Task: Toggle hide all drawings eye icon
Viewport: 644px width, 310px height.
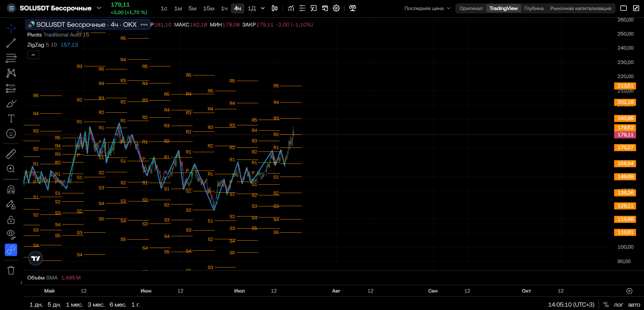Action: (x=11, y=235)
